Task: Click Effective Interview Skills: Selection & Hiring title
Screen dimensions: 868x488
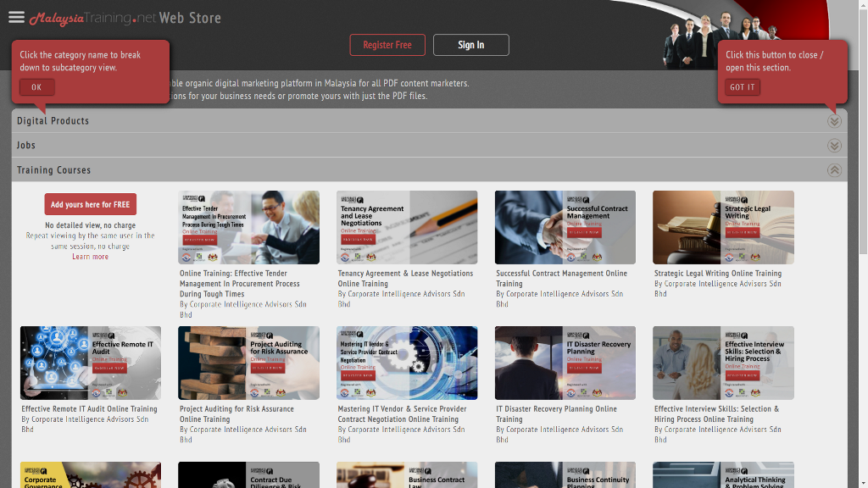Action: pyautogui.click(x=717, y=413)
